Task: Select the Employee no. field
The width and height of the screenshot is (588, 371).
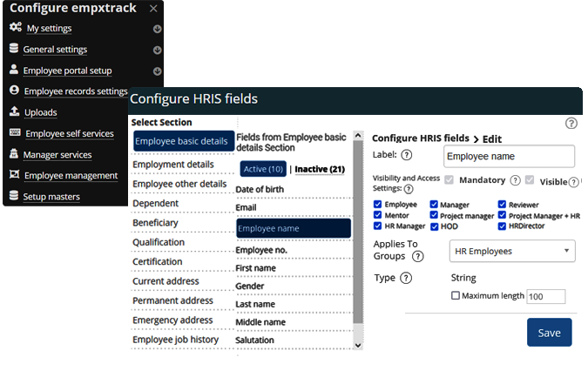Action: [261, 250]
